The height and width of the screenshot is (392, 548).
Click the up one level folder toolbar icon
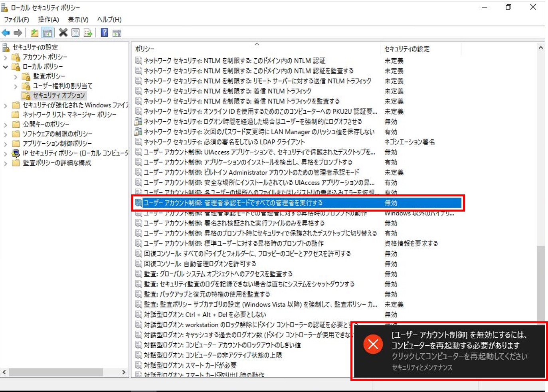[34, 33]
